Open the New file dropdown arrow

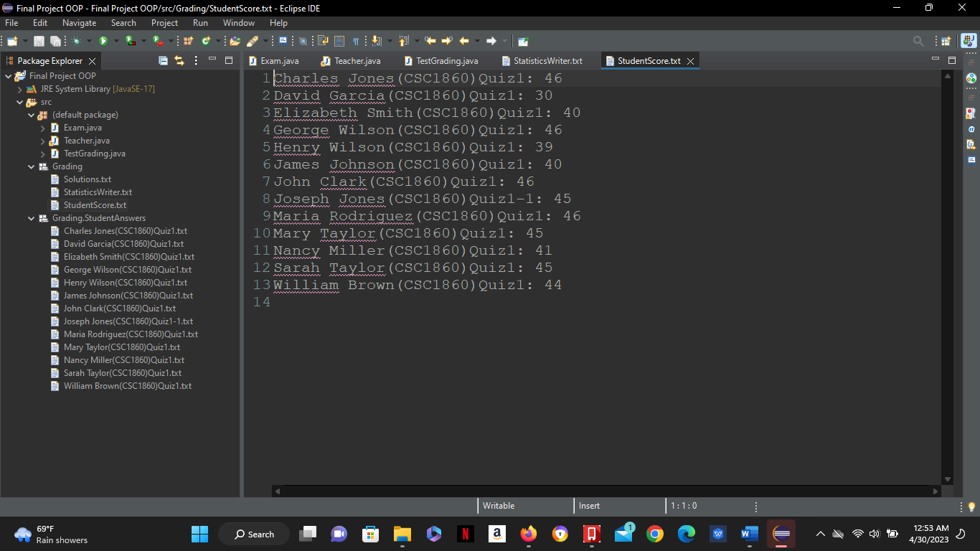coord(27,41)
